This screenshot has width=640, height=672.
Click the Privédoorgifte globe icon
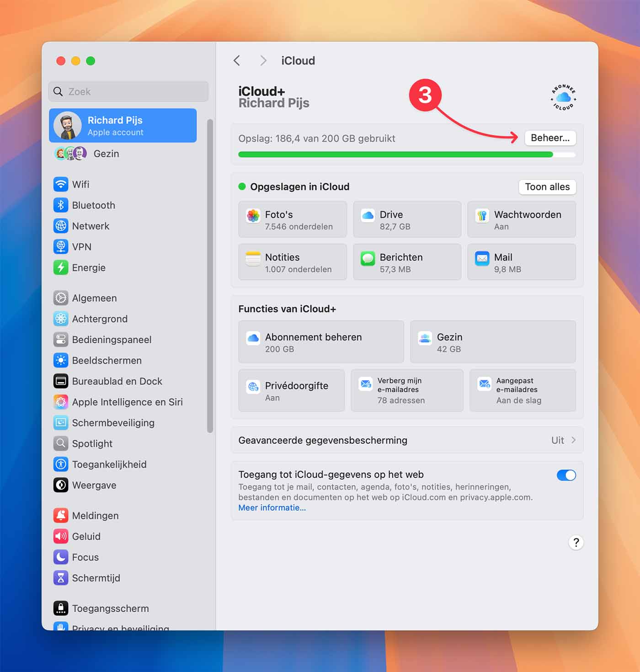point(253,387)
